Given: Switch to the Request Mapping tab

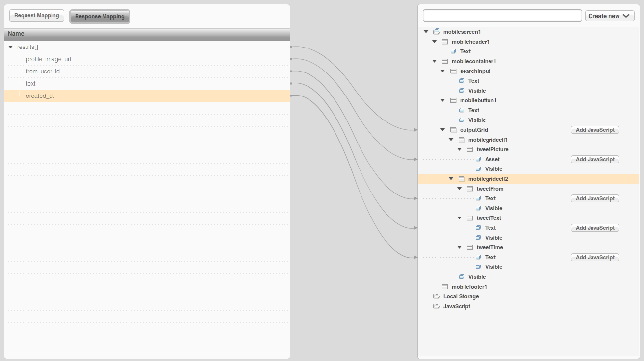Looking at the screenshot, I should (x=37, y=16).
